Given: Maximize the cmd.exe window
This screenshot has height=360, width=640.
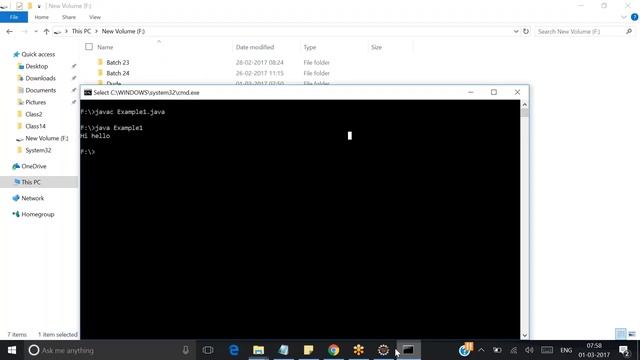Looking at the screenshot, I should tap(494, 92).
